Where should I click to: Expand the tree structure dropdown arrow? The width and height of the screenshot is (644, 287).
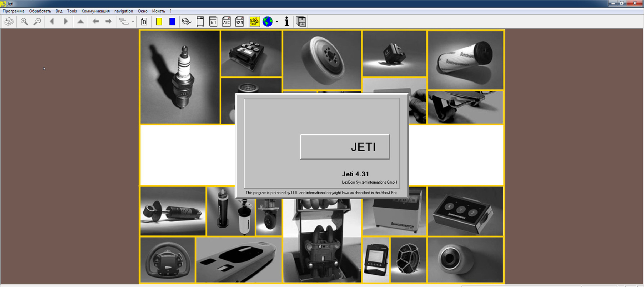[133, 22]
